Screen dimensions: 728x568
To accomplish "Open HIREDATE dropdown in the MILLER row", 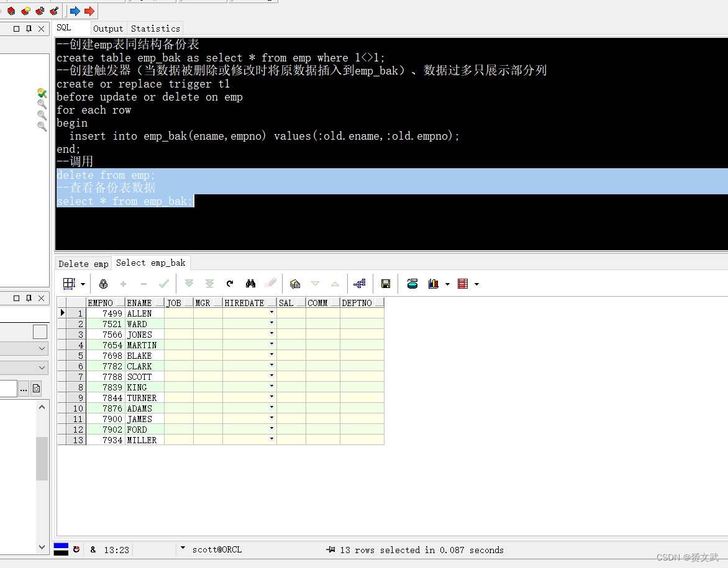I will 271,438.
